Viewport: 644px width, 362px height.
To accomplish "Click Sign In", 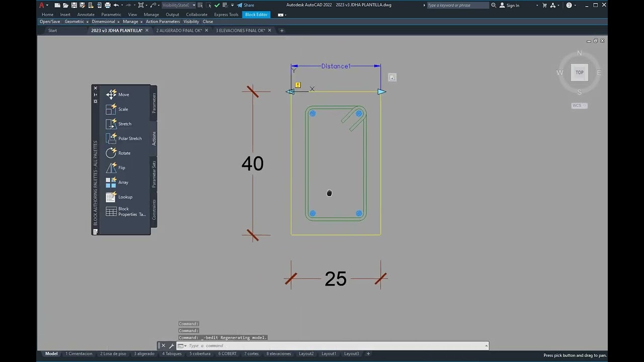I will tap(509, 5).
